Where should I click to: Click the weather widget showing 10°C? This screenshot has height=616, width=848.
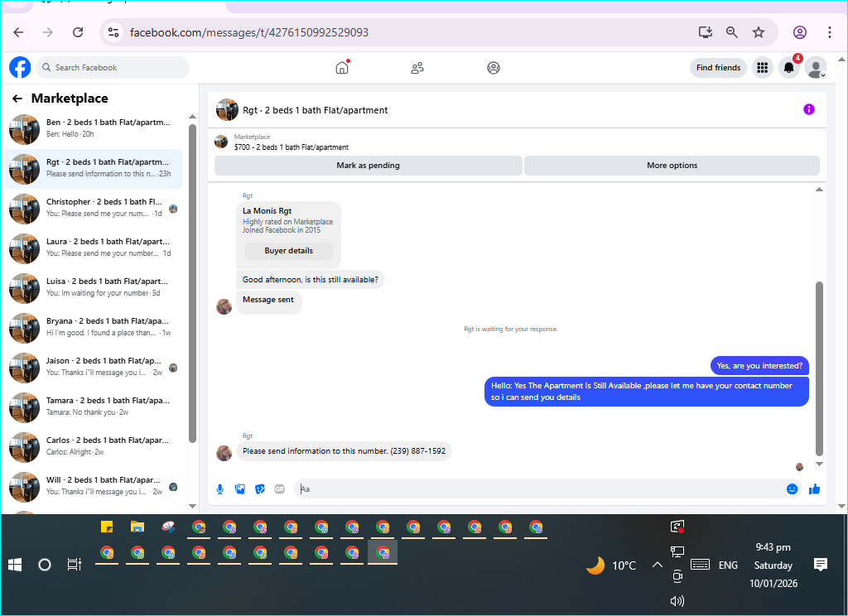tap(611, 565)
